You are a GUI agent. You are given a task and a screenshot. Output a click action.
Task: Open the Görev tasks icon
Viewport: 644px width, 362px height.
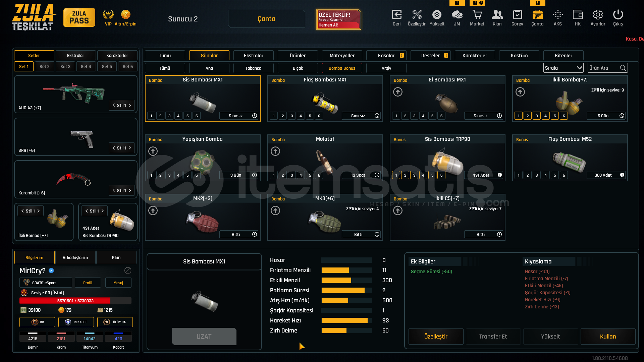[517, 15]
